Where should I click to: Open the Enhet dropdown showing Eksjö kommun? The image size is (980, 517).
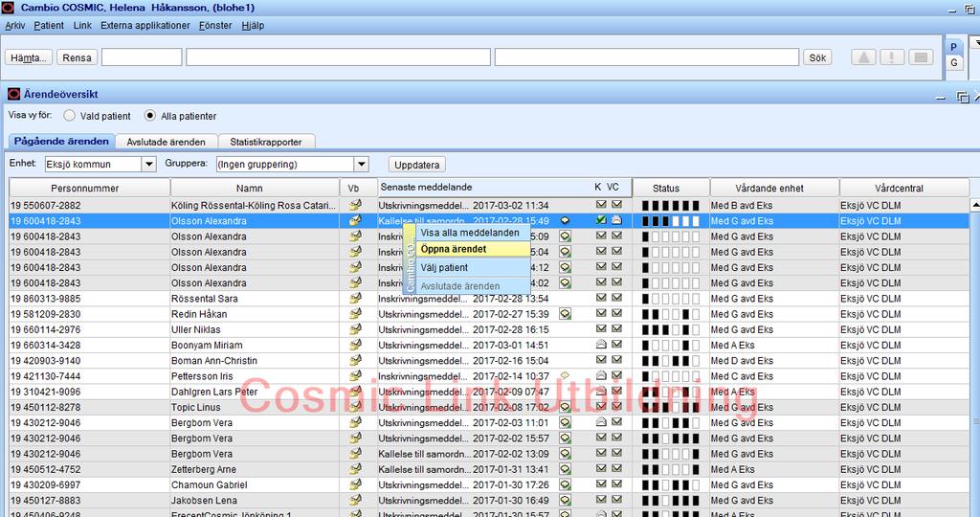coord(100,165)
